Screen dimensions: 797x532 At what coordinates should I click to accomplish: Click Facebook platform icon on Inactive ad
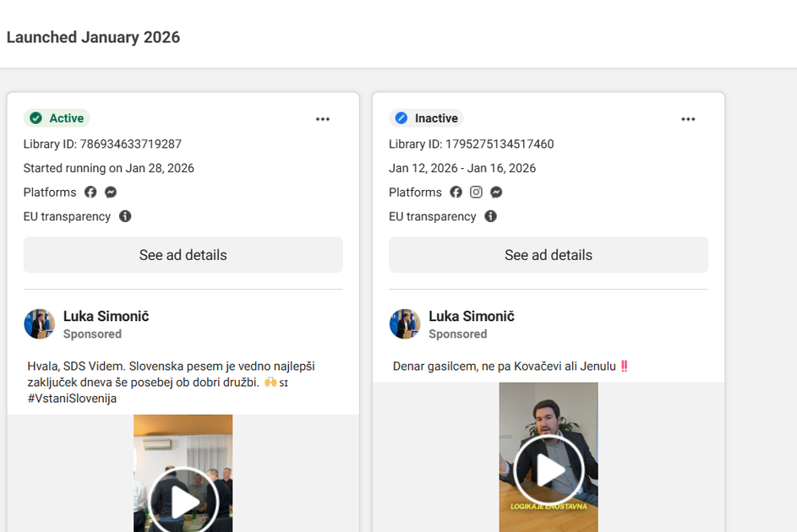[456, 193]
